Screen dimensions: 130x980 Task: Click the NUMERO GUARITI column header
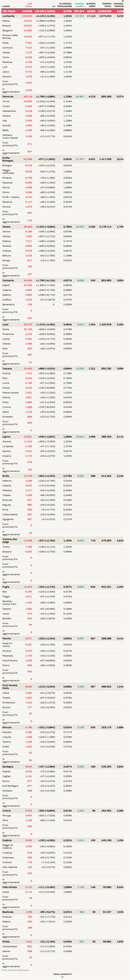tap(79, 5)
